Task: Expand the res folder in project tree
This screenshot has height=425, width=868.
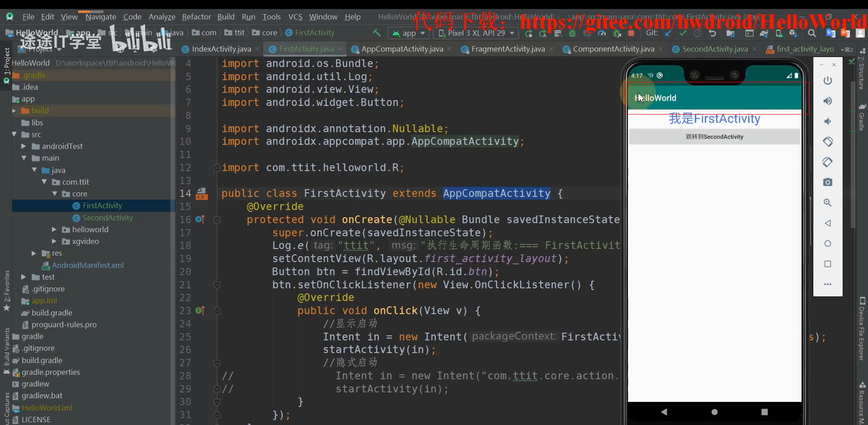Action: coord(35,253)
